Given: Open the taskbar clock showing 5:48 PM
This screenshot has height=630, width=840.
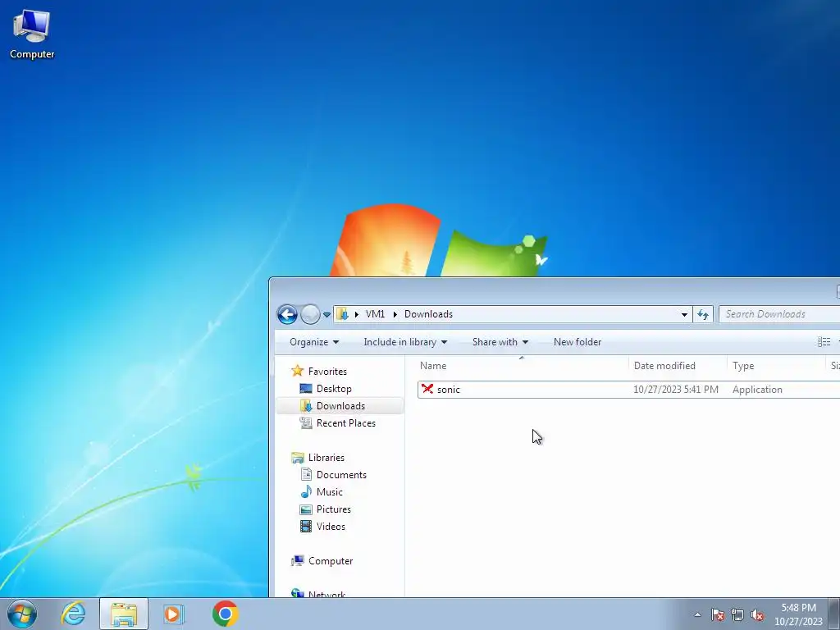Looking at the screenshot, I should pos(798,614).
